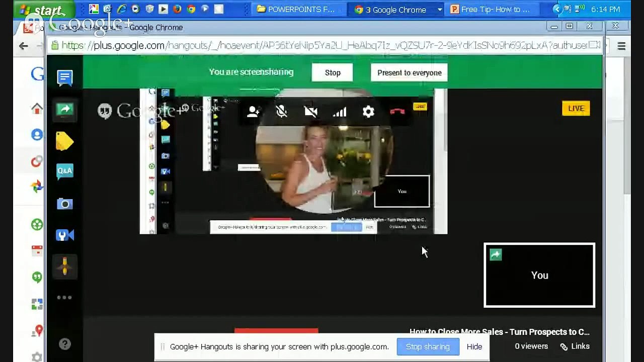Click the back arrow in background Chrome
This screenshot has width=644, height=362.
[23, 46]
